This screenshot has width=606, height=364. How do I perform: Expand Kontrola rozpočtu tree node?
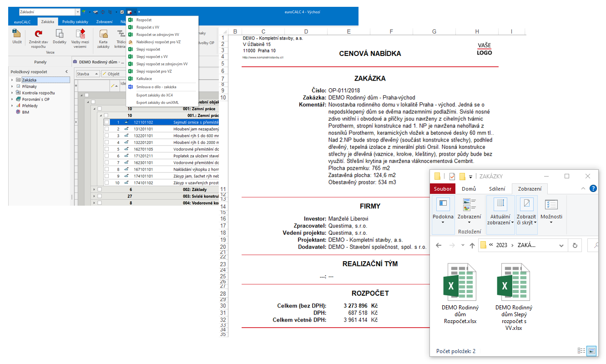pyautogui.click(x=12, y=92)
